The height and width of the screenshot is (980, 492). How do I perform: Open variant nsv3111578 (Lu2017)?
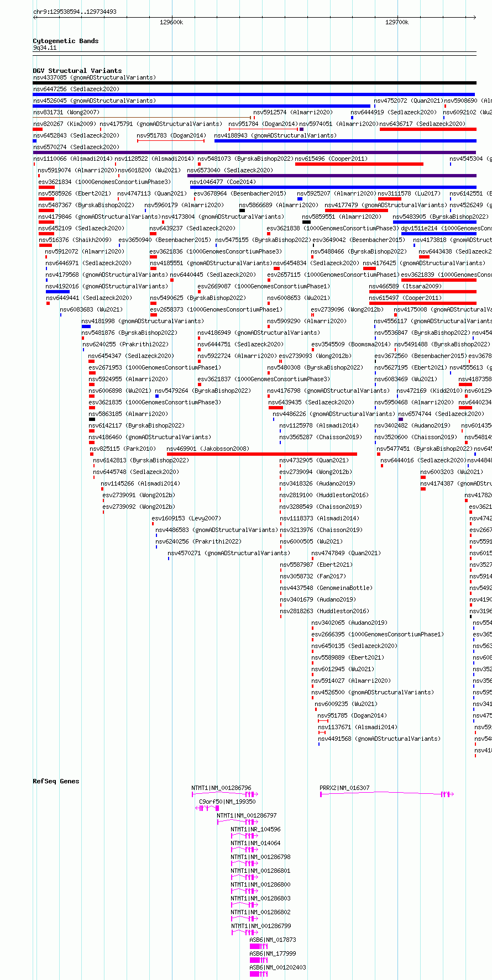pos(410,193)
